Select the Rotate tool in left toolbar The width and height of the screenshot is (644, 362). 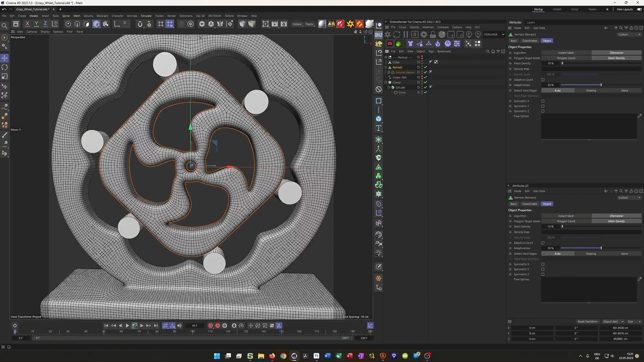click(5, 67)
